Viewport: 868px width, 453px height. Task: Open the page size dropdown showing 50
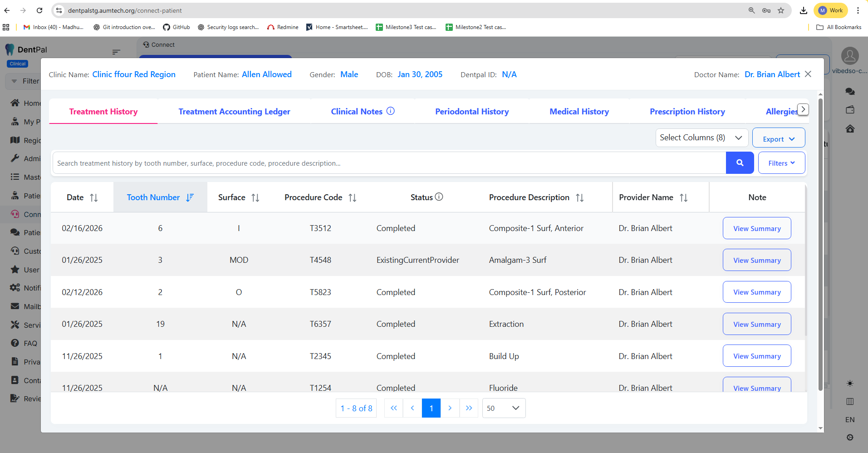tap(503, 408)
